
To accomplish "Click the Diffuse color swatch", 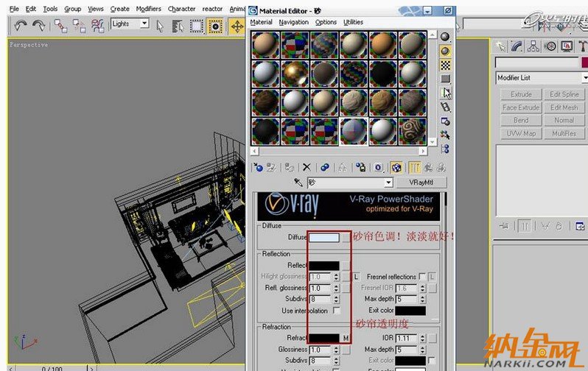I will pos(324,238).
